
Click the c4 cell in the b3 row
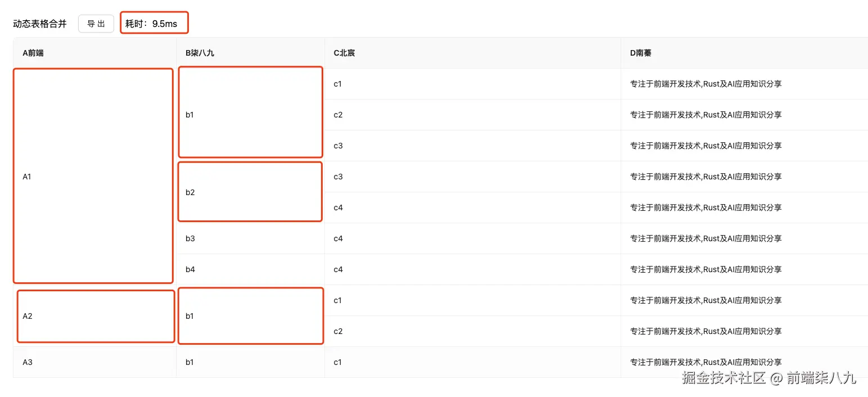click(338, 238)
